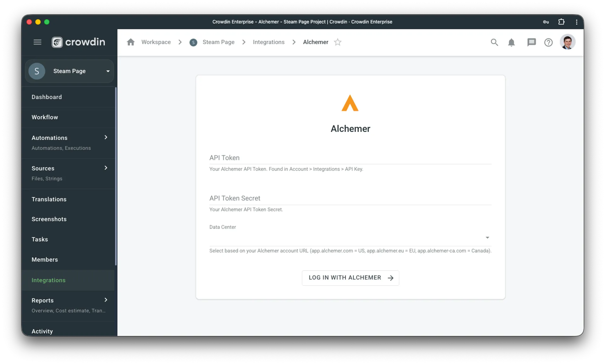
Task: Click the home icon in the breadcrumb
Action: [x=131, y=42]
